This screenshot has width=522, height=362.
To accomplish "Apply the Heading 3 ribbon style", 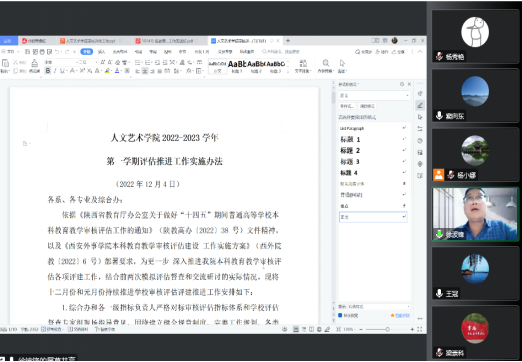I will (x=275, y=66).
